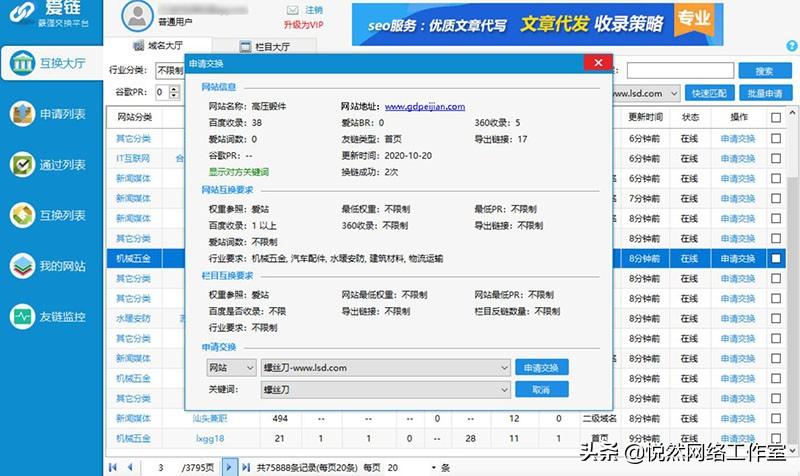Open the 网站 type dropdown in dialog
Screen dimensions: 800x476
[231, 367]
